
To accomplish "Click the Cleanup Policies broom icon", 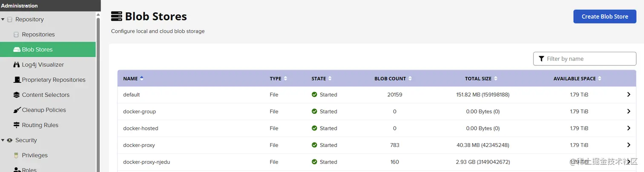I will pyautogui.click(x=17, y=110).
